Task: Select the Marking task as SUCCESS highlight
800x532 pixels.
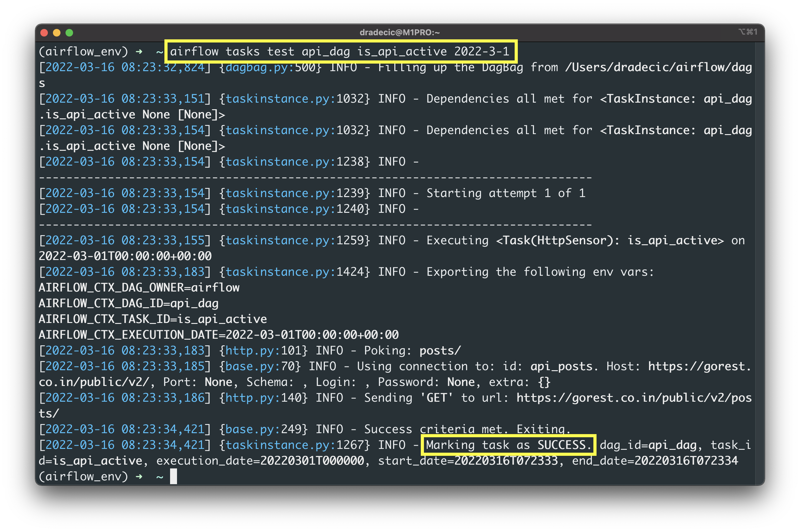Action: point(507,445)
